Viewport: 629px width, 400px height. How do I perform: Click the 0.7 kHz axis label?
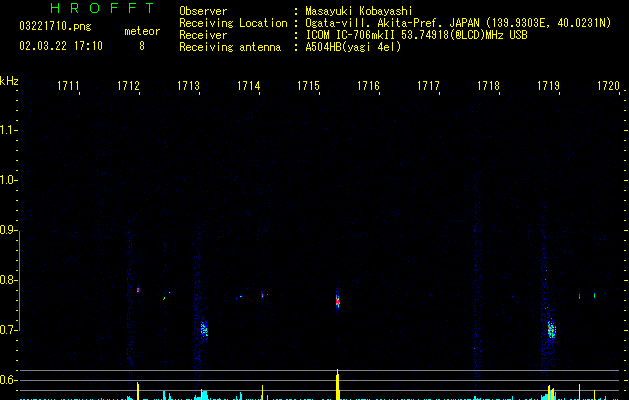(8, 330)
